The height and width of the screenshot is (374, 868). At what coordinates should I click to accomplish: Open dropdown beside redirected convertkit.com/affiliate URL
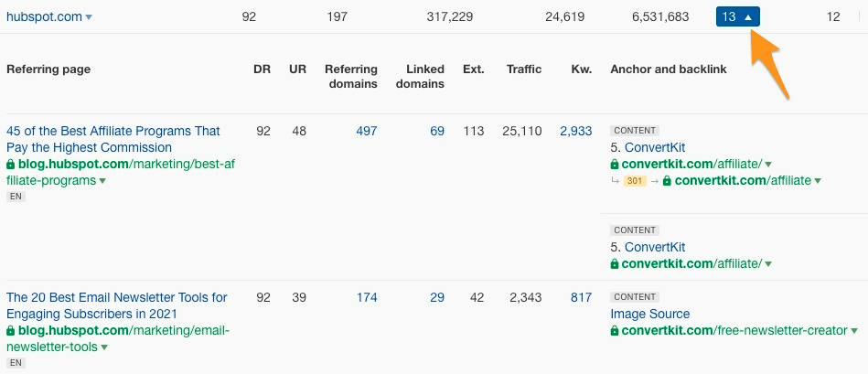coord(818,181)
